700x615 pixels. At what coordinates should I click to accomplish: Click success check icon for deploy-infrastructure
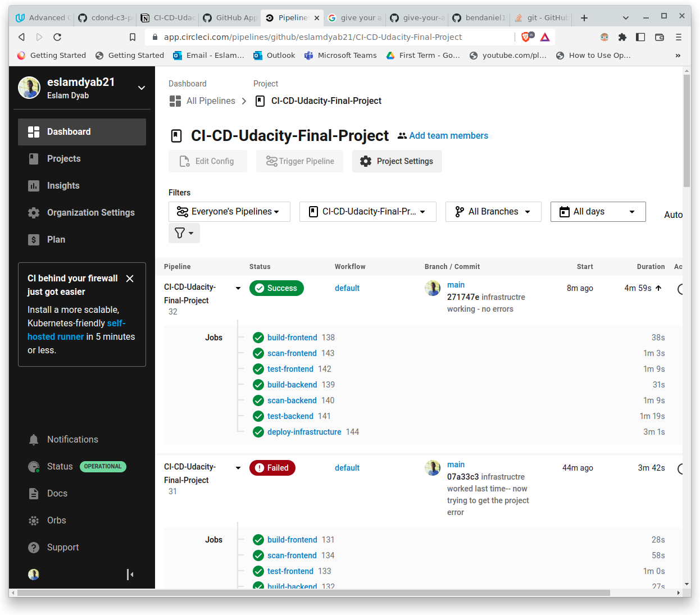pyautogui.click(x=258, y=432)
